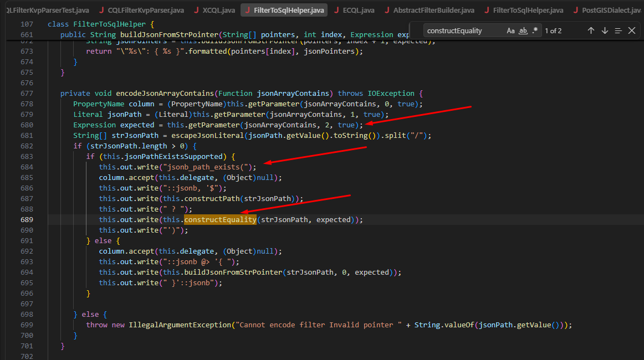Click PropertyName type on line 678
This screenshot has height=360, width=644.
99,104
